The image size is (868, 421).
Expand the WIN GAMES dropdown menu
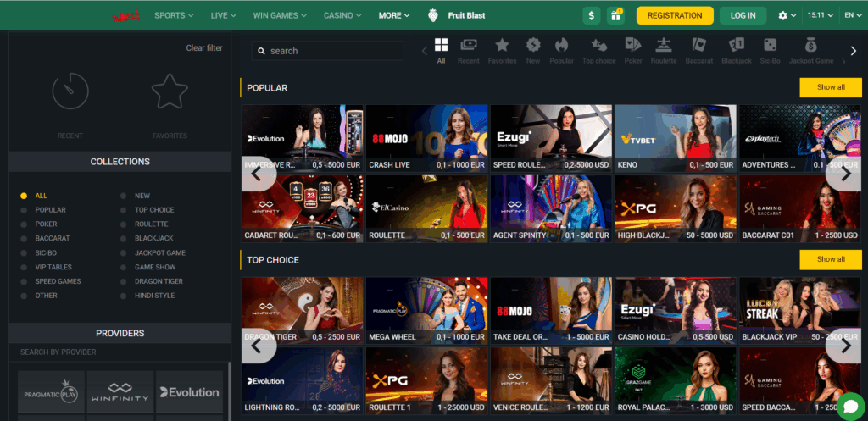click(280, 15)
